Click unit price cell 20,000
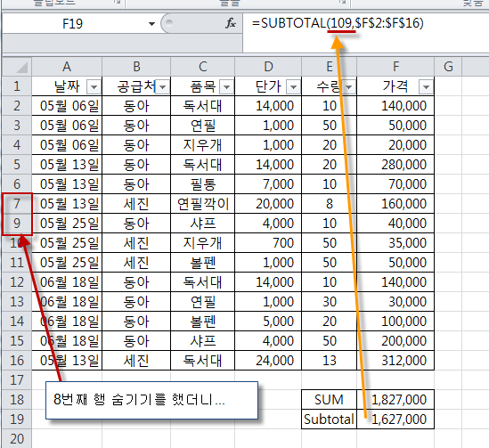Viewport: 489px width, 448px height. click(268, 204)
